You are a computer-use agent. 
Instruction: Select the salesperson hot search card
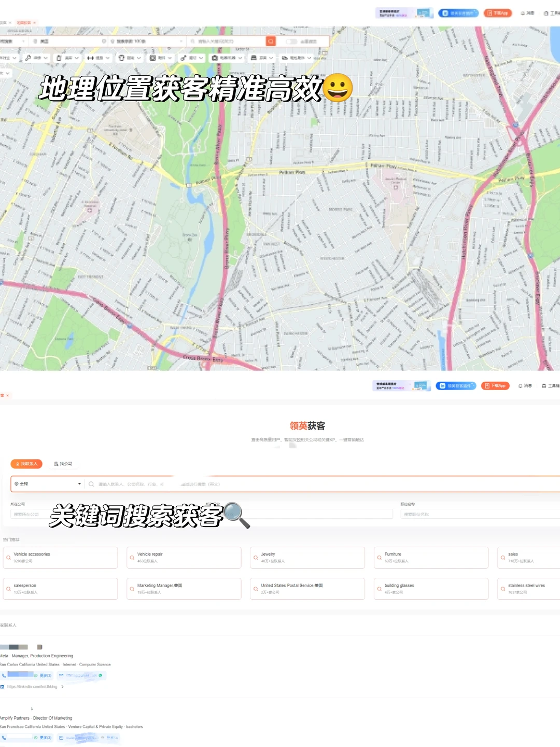click(x=60, y=588)
